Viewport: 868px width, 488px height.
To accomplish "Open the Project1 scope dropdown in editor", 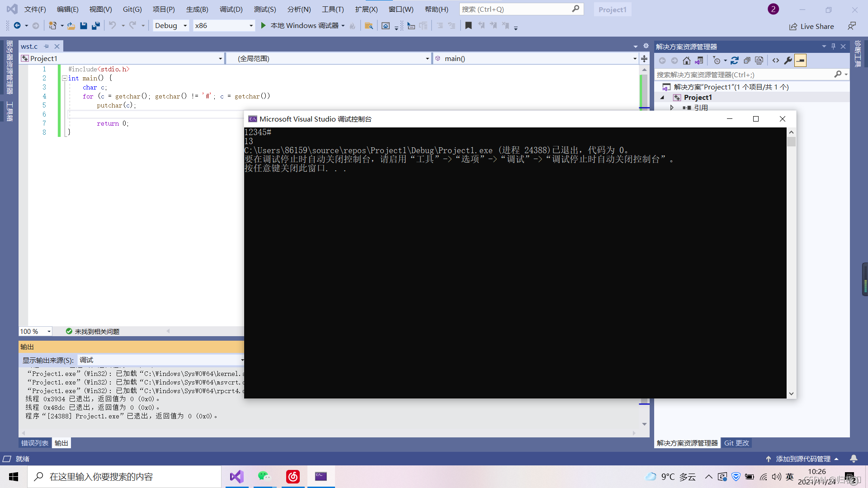I will click(x=122, y=59).
